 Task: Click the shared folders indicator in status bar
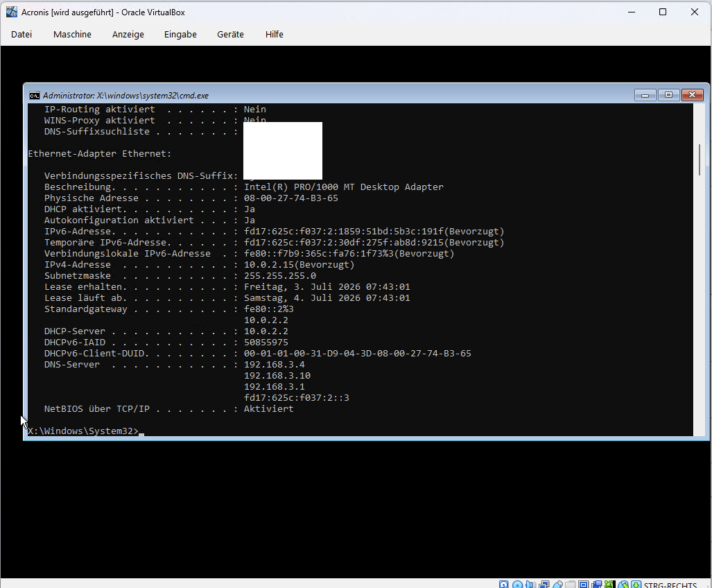tap(571, 585)
